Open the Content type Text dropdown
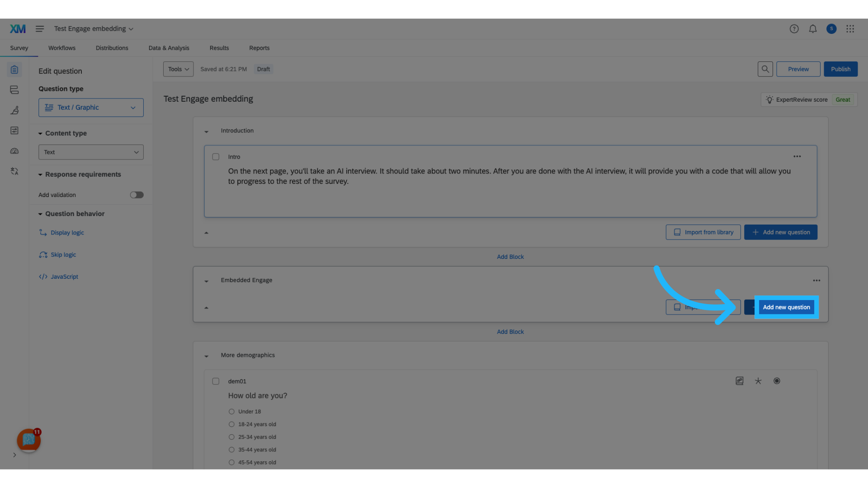The image size is (868, 488). [91, 152]
